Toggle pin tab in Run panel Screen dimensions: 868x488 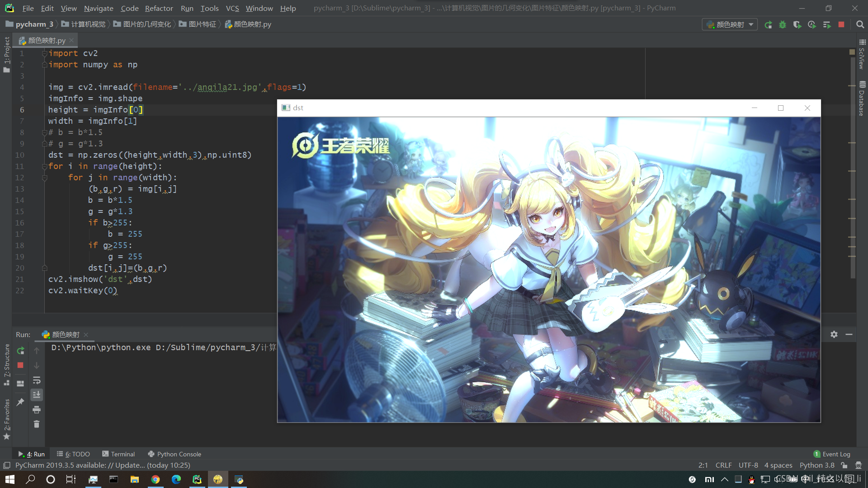tap(20, 402)
